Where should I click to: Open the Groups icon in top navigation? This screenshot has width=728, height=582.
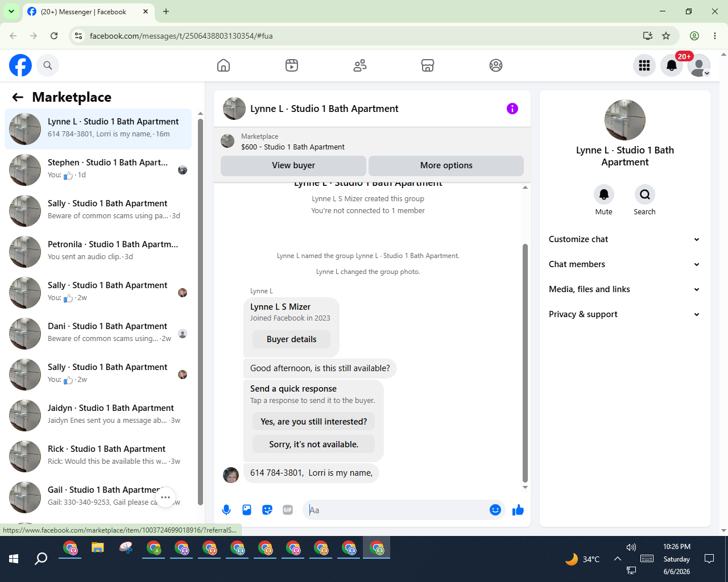(496, 65)
